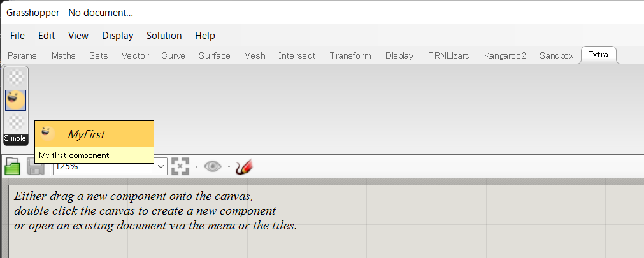Expand the zoom percentage dropdown

tap(161, 166)
